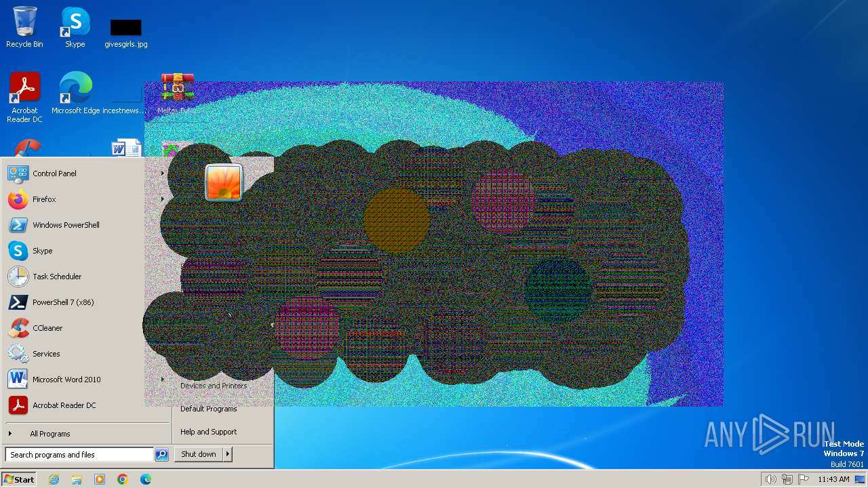
Task: Open Internet Explorer from the taskbar
Action: coord(54,479)
